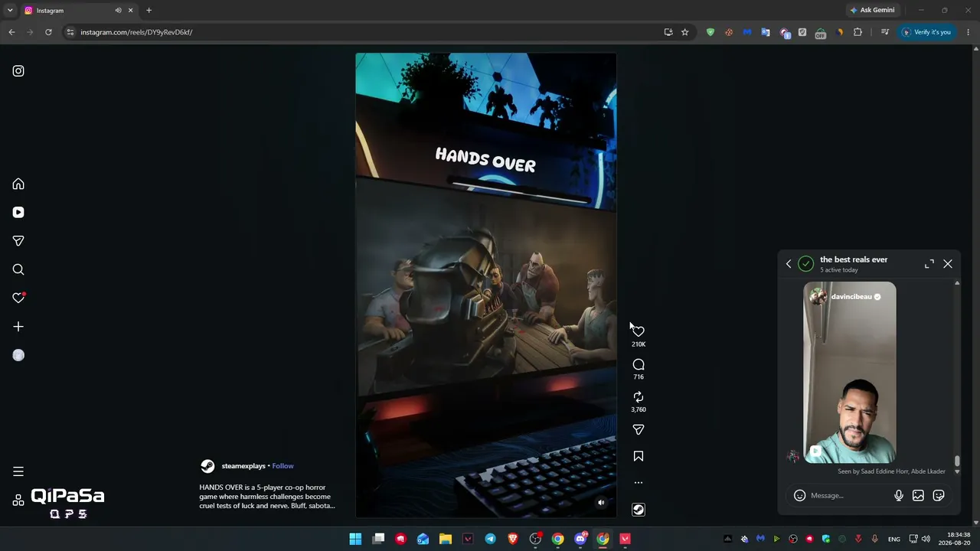Reload the Instagram page

pyautogui.click(x=48, y=32)
